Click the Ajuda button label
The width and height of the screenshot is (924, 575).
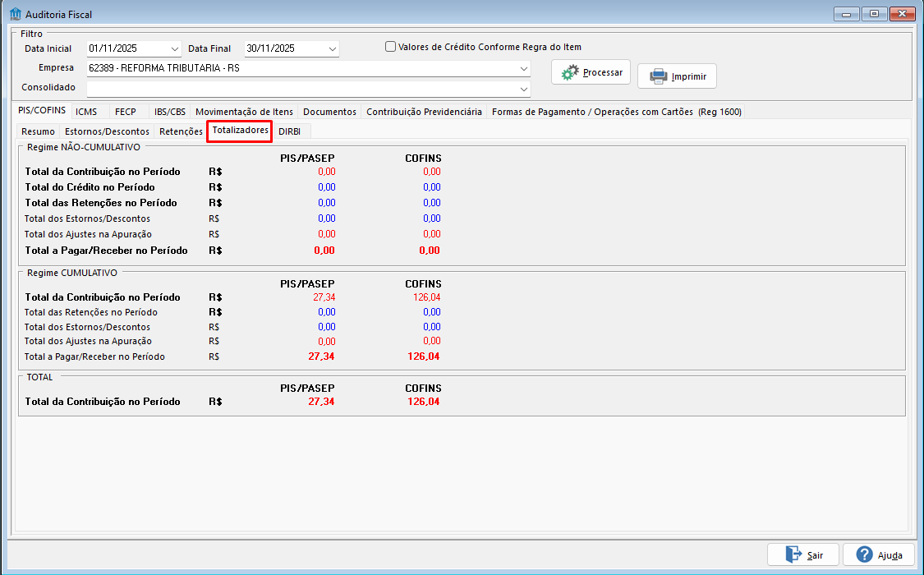click(x=890, y=555)
